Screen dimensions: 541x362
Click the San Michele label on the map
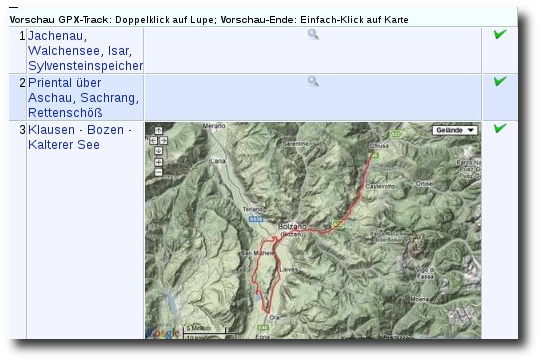257,253
